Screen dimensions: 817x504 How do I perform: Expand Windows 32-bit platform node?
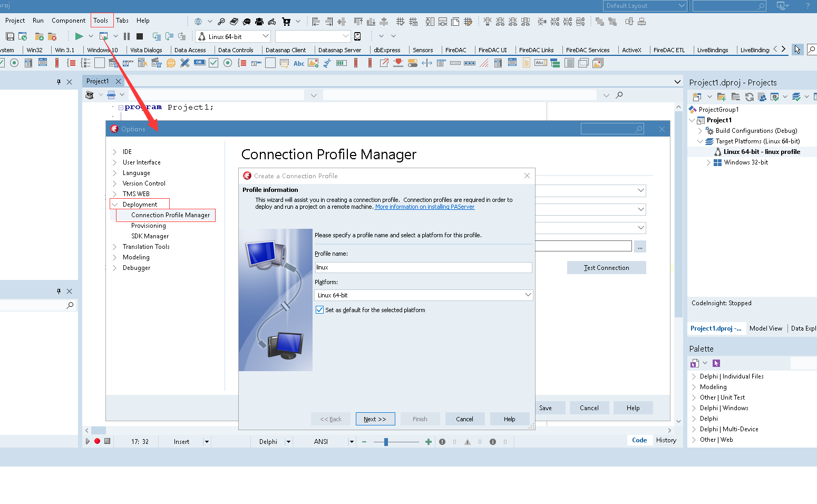[708, 162]
